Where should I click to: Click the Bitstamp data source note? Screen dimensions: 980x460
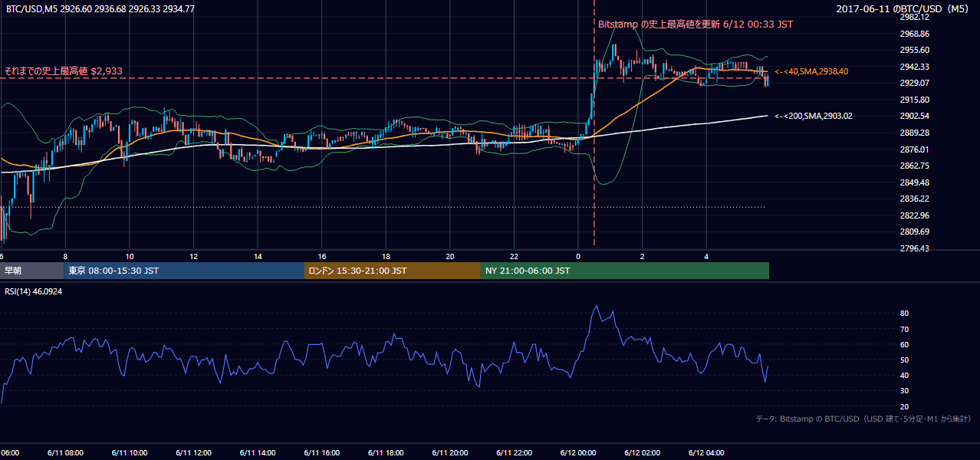[863, 419]
